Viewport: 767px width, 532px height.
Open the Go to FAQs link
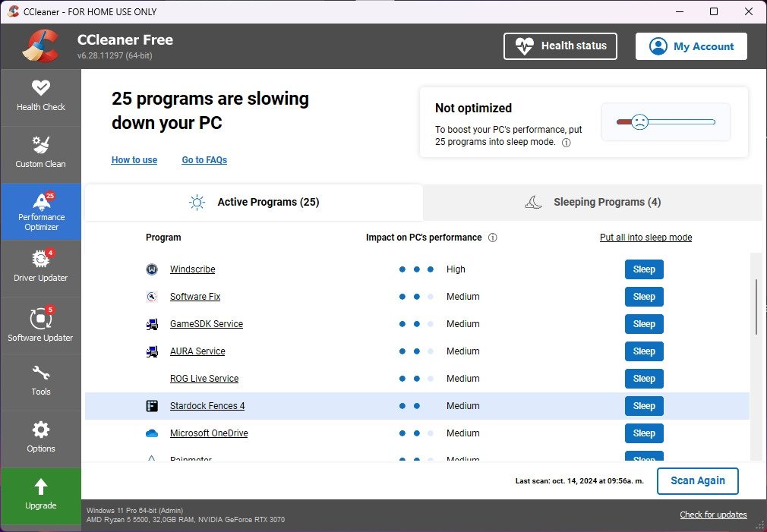coord(204,160)
